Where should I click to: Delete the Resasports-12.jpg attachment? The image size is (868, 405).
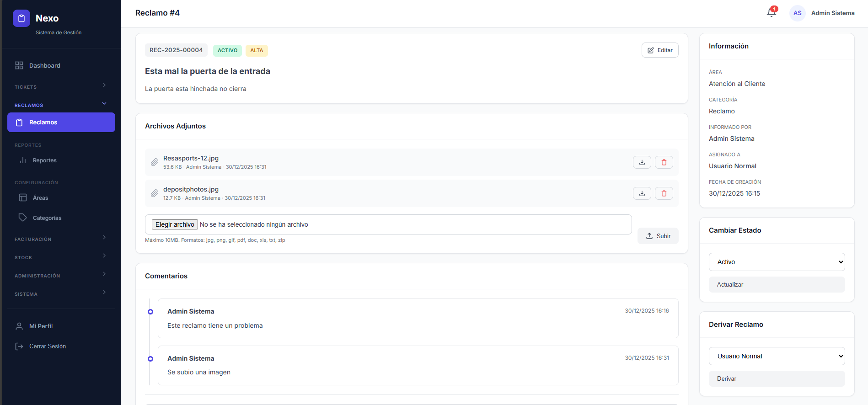[664, 162]
